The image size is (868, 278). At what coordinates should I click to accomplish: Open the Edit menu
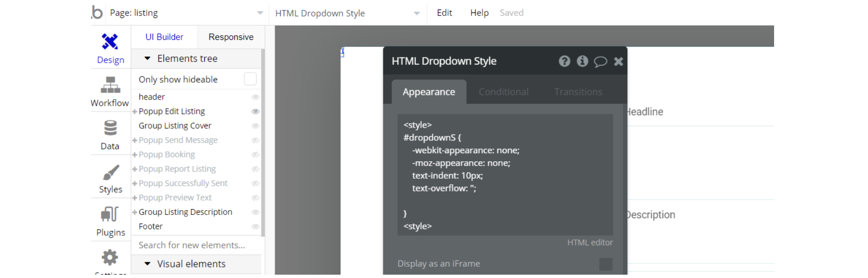point(444,13)
